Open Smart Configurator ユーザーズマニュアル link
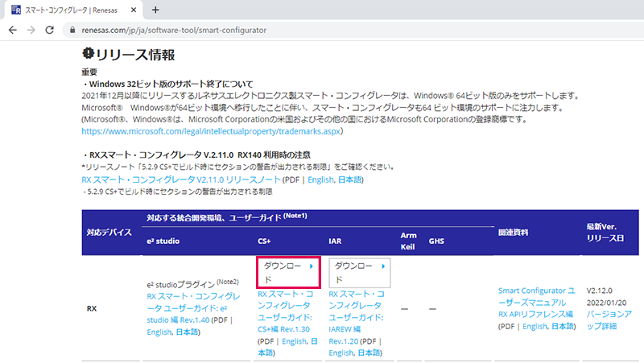The image size is (644, 363). [536, 296]
